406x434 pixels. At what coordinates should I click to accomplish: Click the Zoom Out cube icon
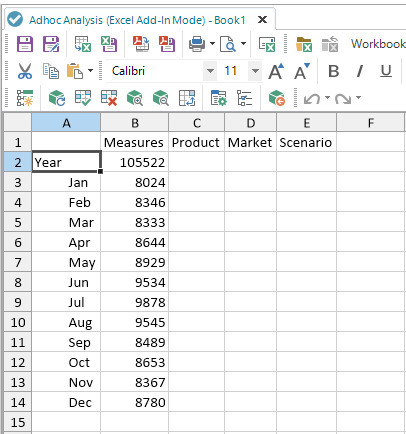click(x=161, y=98)
